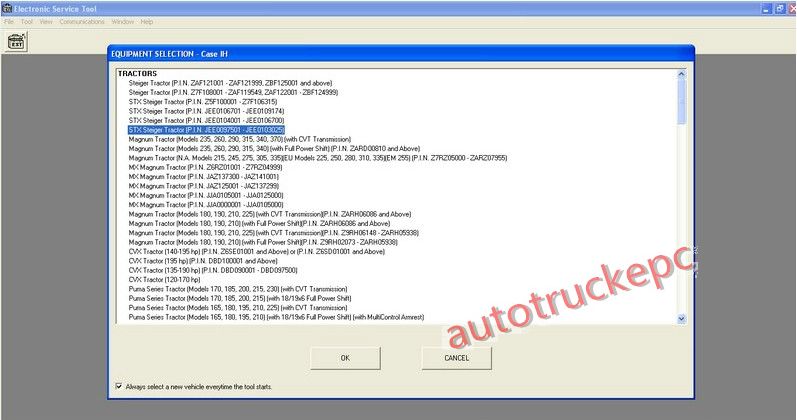797x420 pixels.
Task: Open the Communications menu
Action: click(x=82, y=22)
